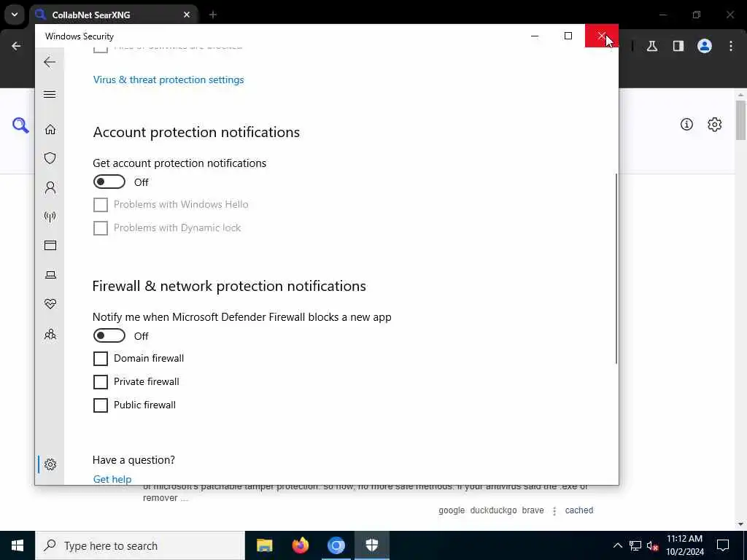Open Firewall & network protection antenna icon
Viewport: 747px width, 560px height.
[50, 217]
